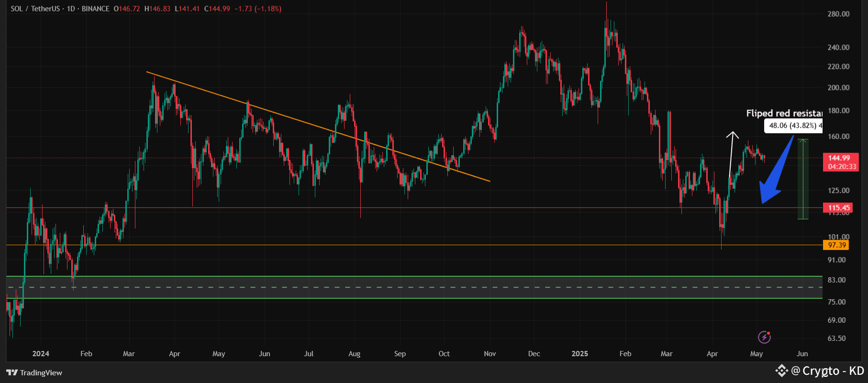The width and height of the screenshot is (868, 383).
Task: Click the Nov label on time axis
Action: click(490, 354)
